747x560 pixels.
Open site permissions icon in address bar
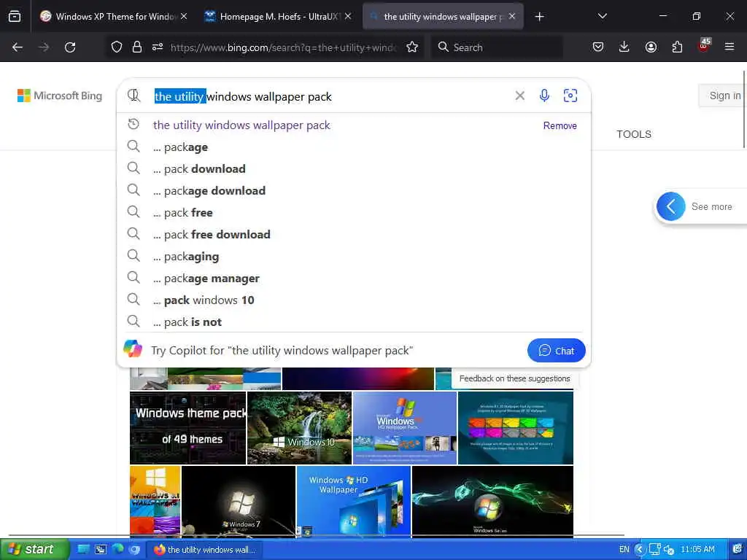158,47
